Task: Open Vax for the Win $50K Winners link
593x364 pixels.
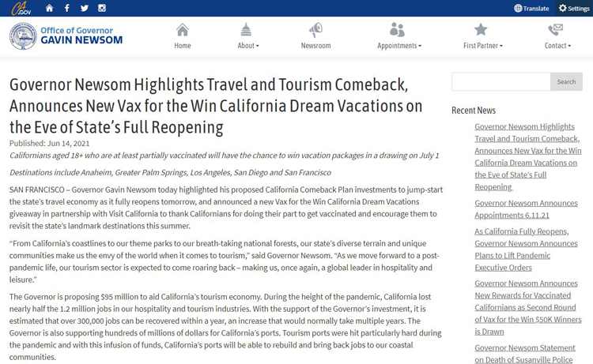Action: [x=526, y=319]
